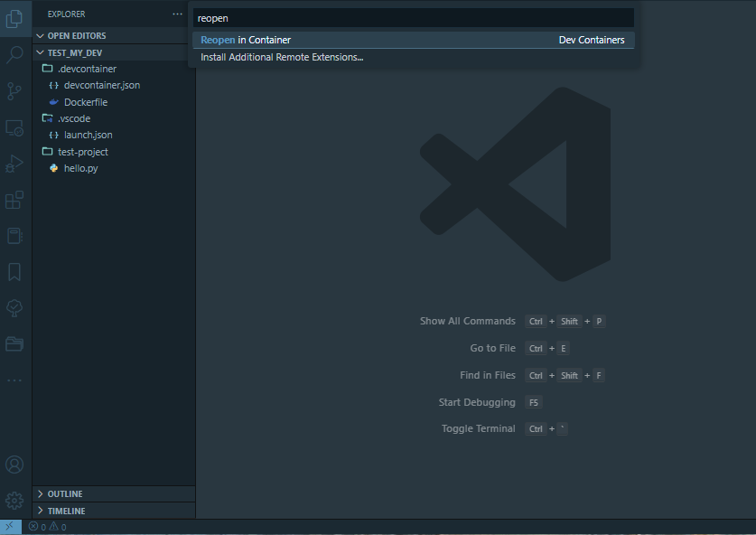Click Toggle Terminal hint text
Image resolution: width=756 pixels, height=535 pixels.
479,429
